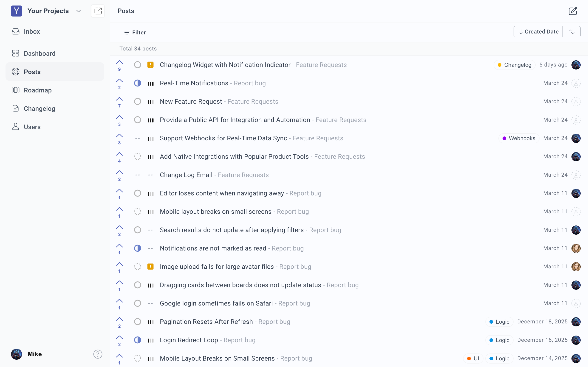Click the purple Webhooks tag
This screenshot has width=588, height=367.
pyautogui.click(x=519, y=138)
